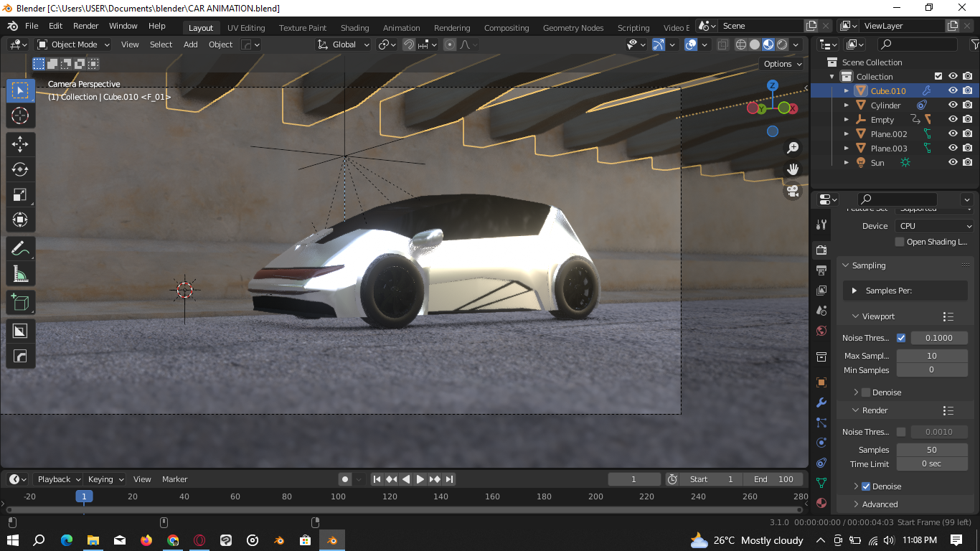Open the Keying dropdown in timeline
Image resolution: width=980 pixels, height=551 pixels.
[x=105, y=479]
